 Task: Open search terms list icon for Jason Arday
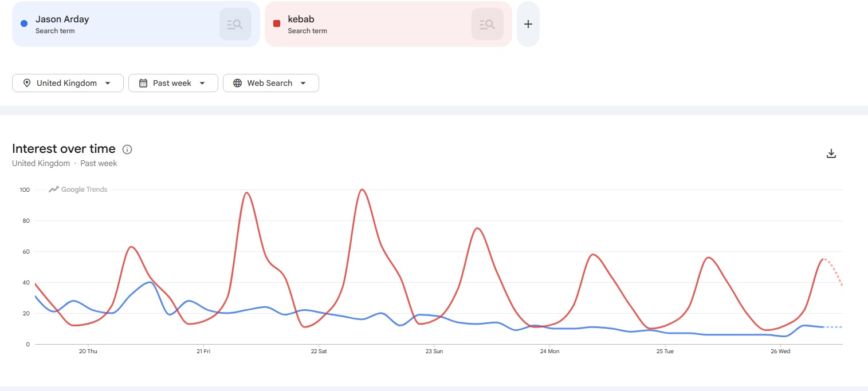(x=235, y=24)
